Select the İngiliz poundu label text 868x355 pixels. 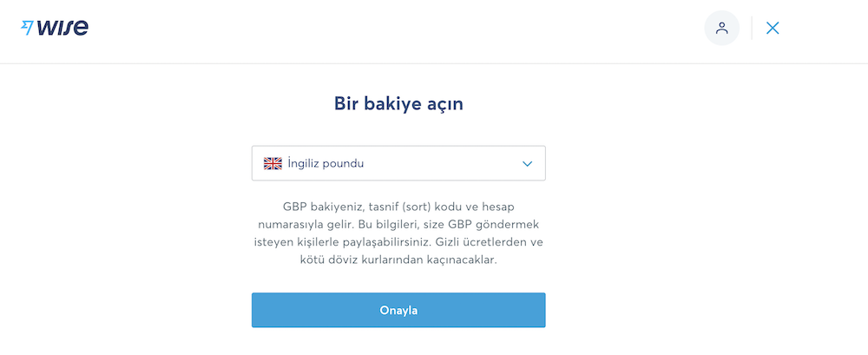(x=325, y=163)
